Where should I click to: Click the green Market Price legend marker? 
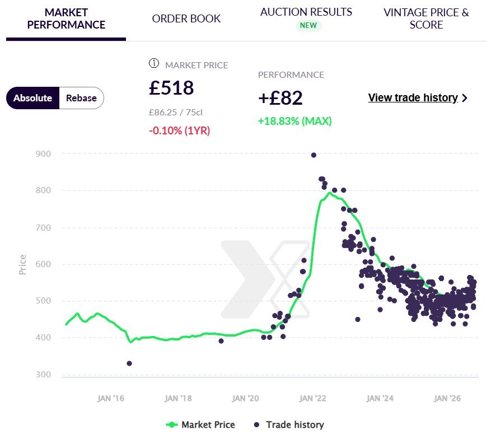click(172, 425)
